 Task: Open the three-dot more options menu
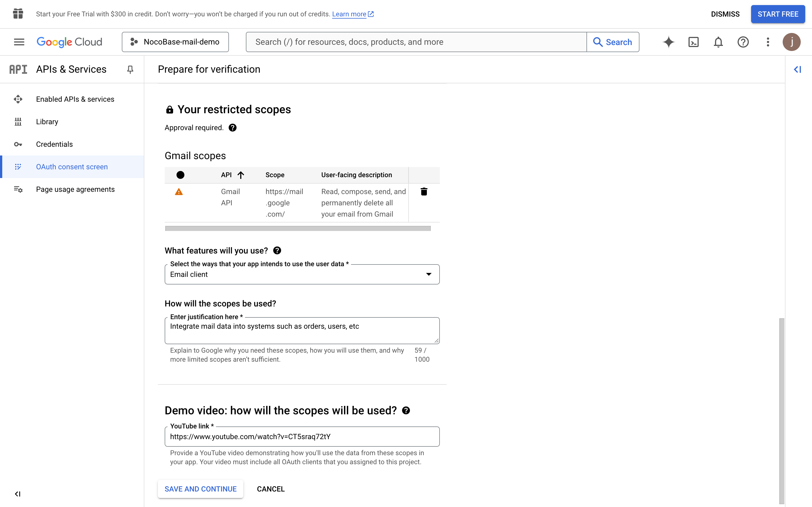tap(768, 42)
